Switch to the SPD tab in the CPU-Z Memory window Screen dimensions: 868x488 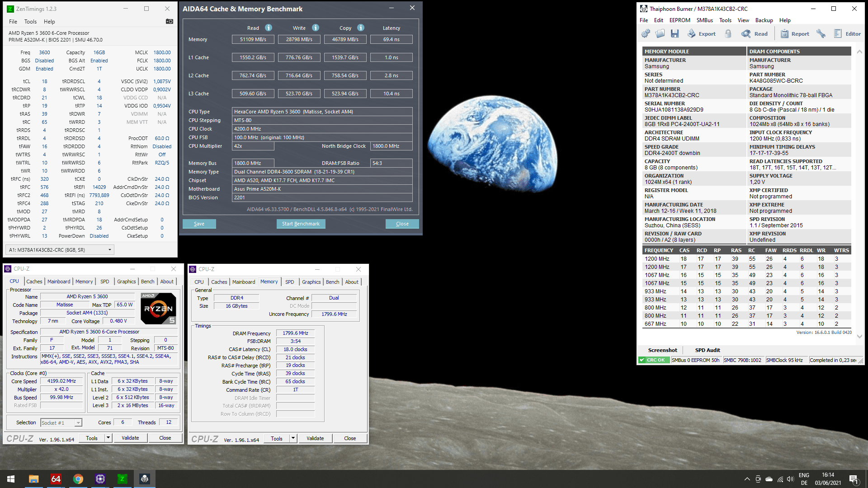(289, 282)
